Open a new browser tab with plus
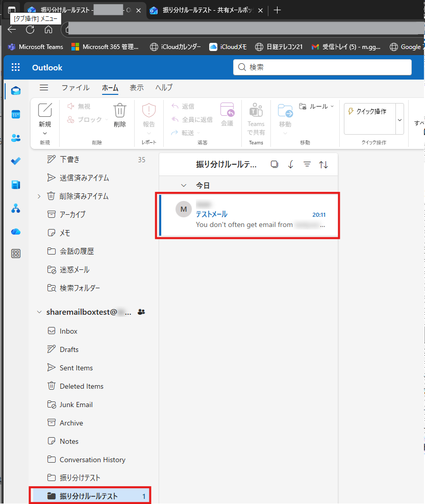This screenshot has width=425, height=504. 277,10
